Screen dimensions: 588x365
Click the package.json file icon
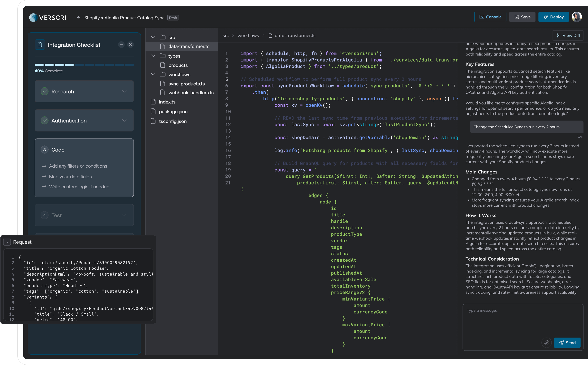tap(153, 111)
